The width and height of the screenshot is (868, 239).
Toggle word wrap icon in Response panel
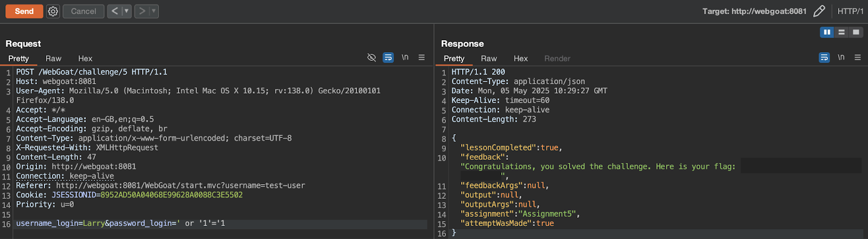pos(824,57)
